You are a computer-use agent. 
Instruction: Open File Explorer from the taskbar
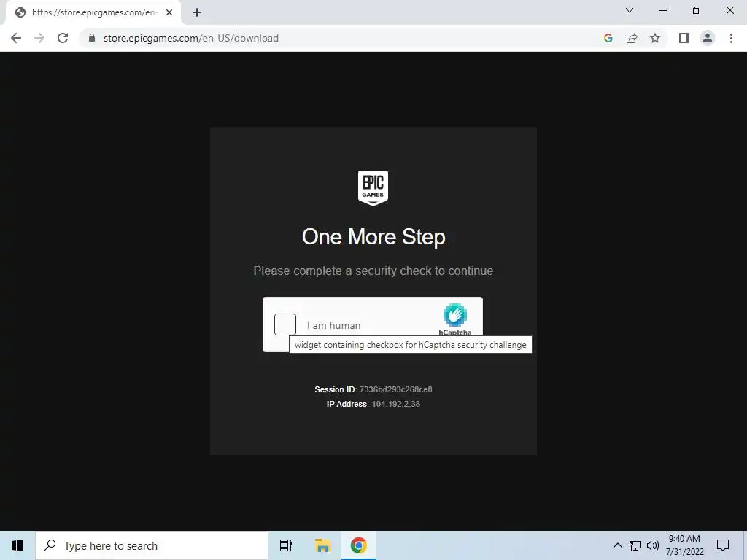pos(322,545)
